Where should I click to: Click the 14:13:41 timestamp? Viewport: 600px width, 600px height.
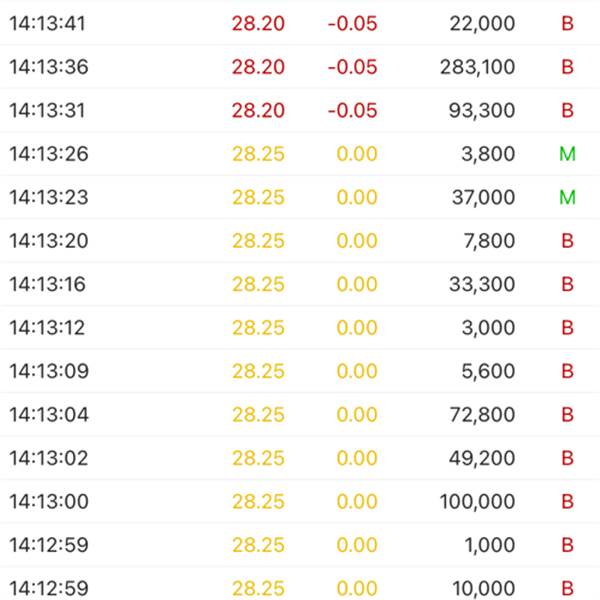[48, 23]
